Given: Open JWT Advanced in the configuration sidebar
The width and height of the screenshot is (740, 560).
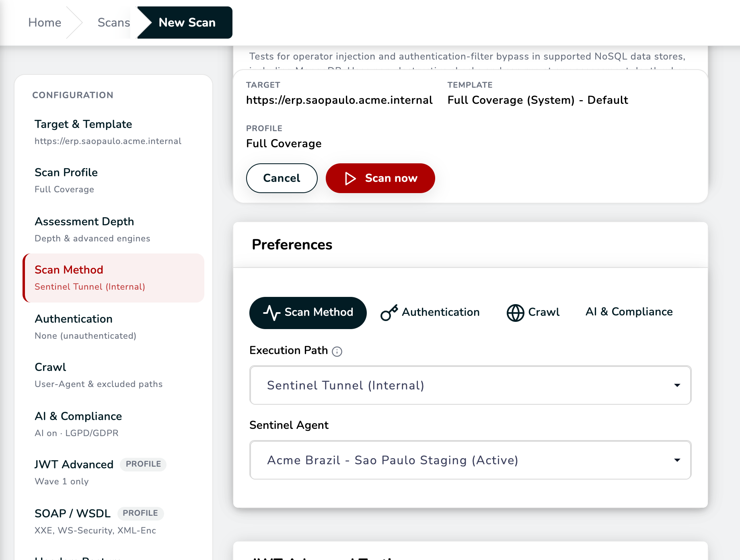Looking at the screenshot, I should click(113, 473).
